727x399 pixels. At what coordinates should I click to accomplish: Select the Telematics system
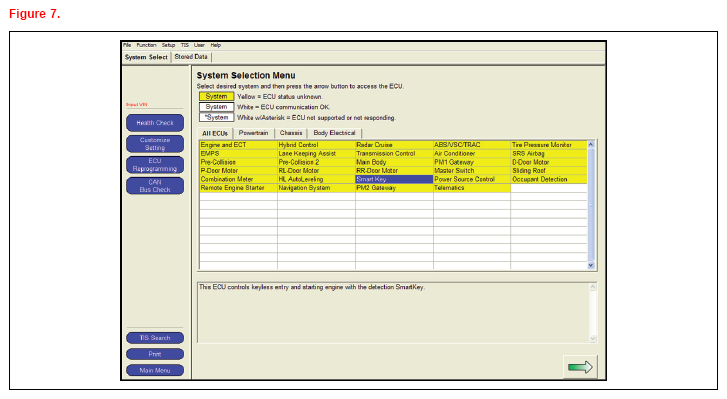(472, 188)
